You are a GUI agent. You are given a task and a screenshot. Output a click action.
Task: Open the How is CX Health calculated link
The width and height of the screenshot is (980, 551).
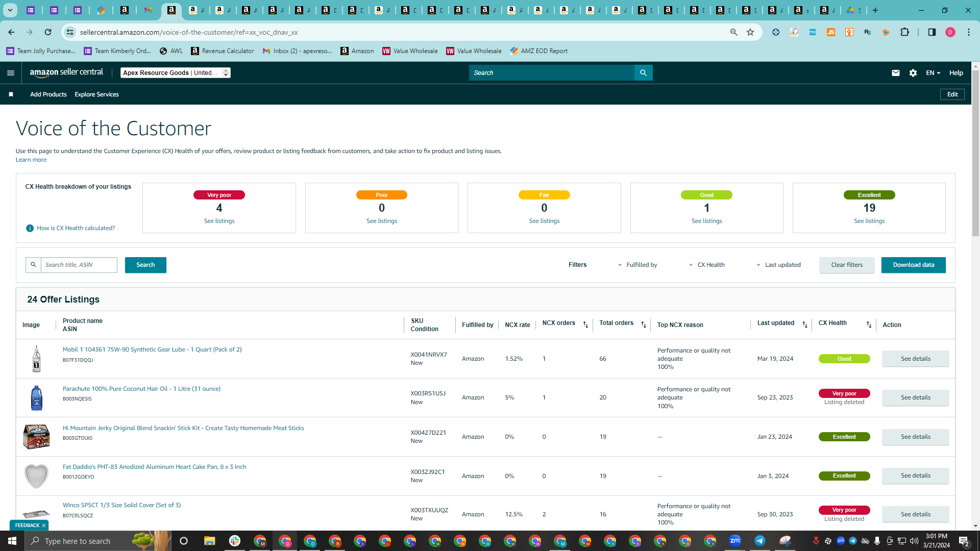coord(76,228)
